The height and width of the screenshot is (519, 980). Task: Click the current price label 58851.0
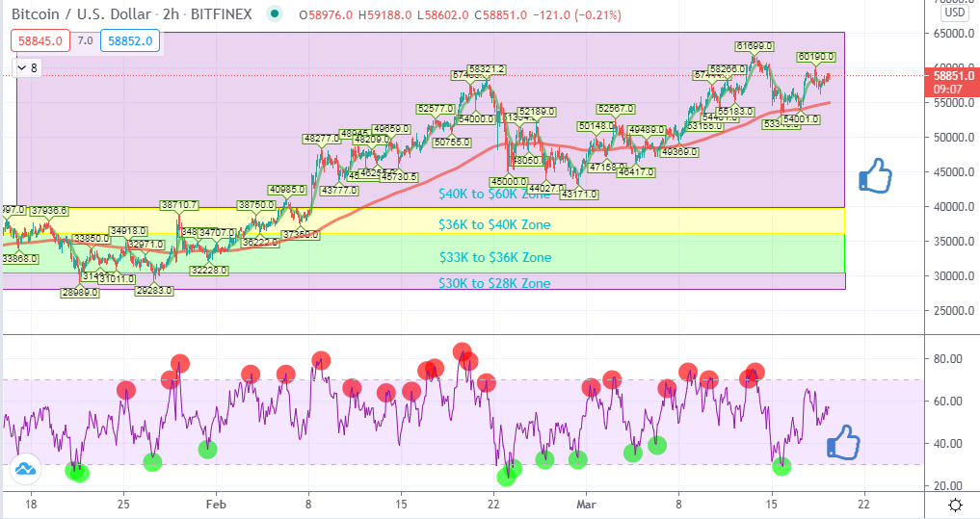[x=952, y=75]
